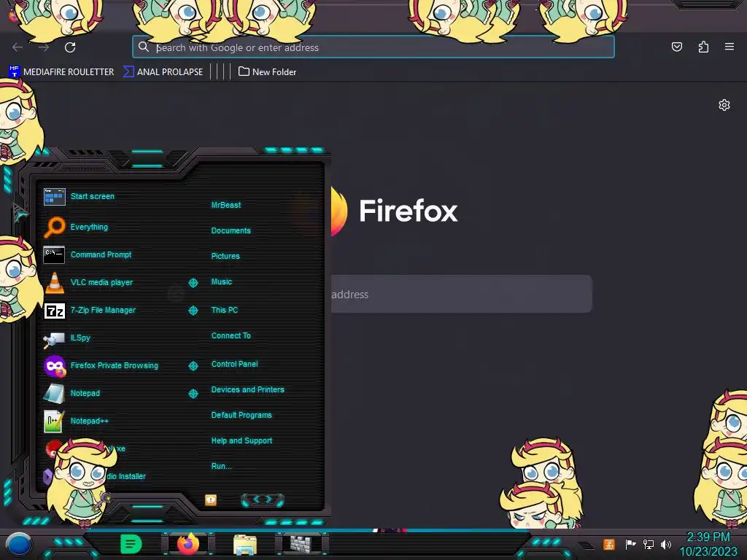Reload the page in Firefox
Image resolution: width=747 pixels, height=560 pixels.
(x=70, y=47)
